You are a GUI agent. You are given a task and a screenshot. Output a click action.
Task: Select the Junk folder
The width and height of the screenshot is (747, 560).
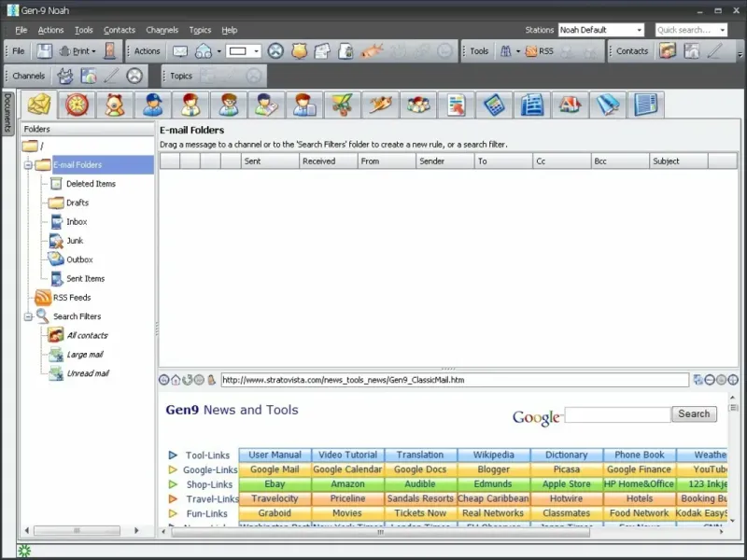point(75,241)
